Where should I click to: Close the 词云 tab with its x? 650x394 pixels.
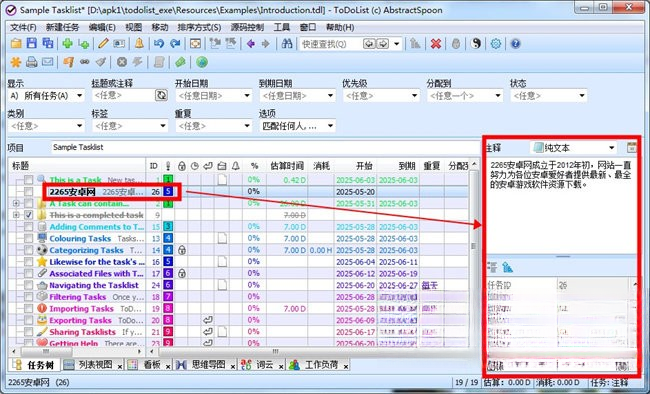coord(281,366)
